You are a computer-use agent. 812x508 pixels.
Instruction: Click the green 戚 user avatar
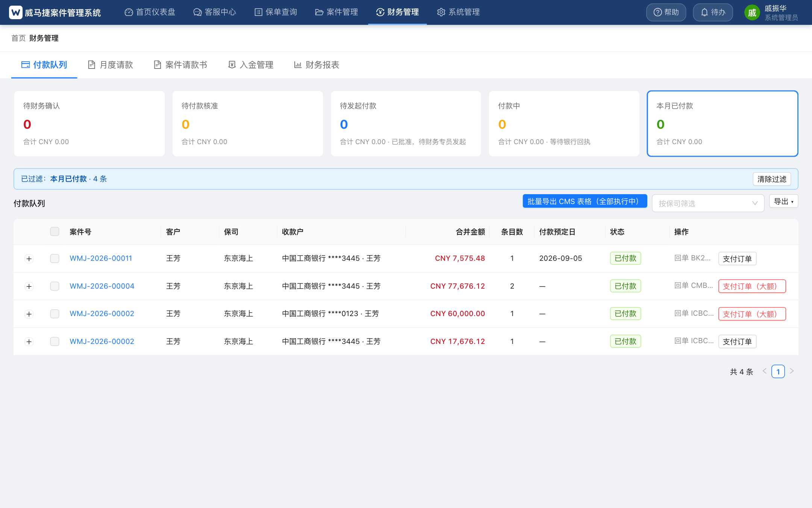[752, 13]
